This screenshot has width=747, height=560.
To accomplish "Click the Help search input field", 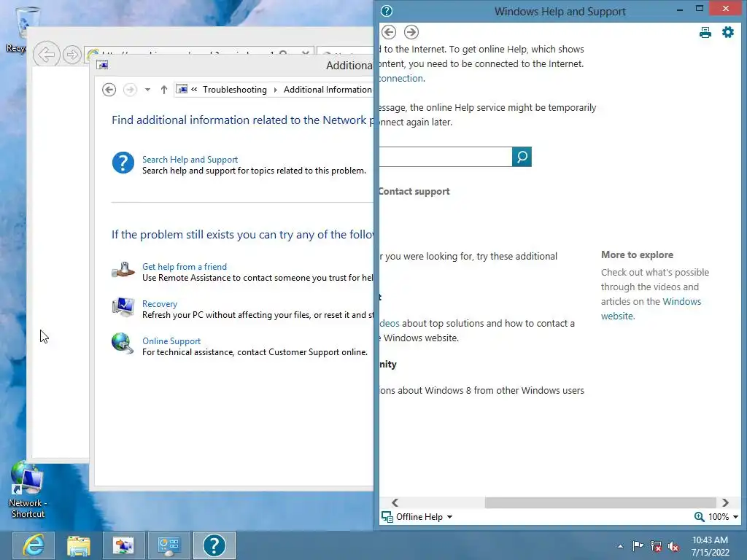I will tap(446, 157).
